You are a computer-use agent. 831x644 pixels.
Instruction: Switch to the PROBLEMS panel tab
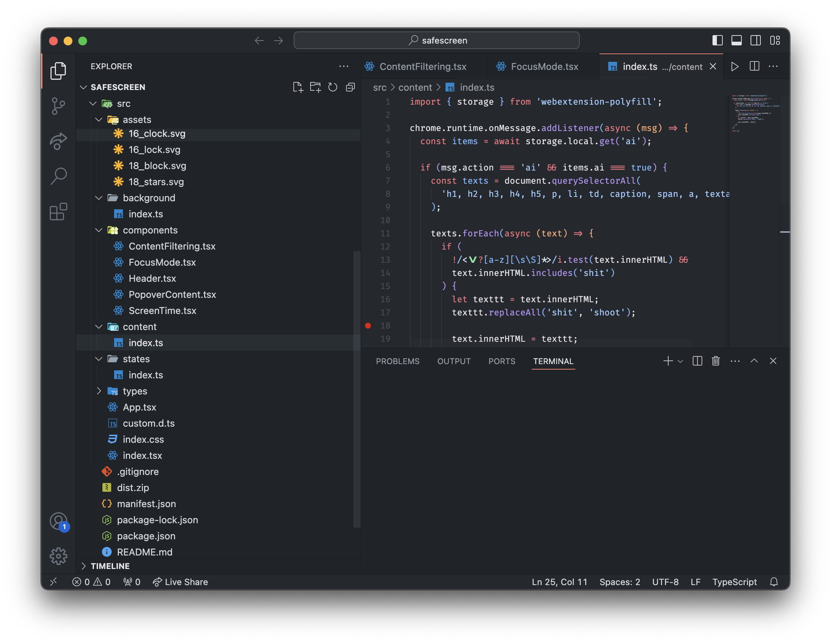pos(397,361)
